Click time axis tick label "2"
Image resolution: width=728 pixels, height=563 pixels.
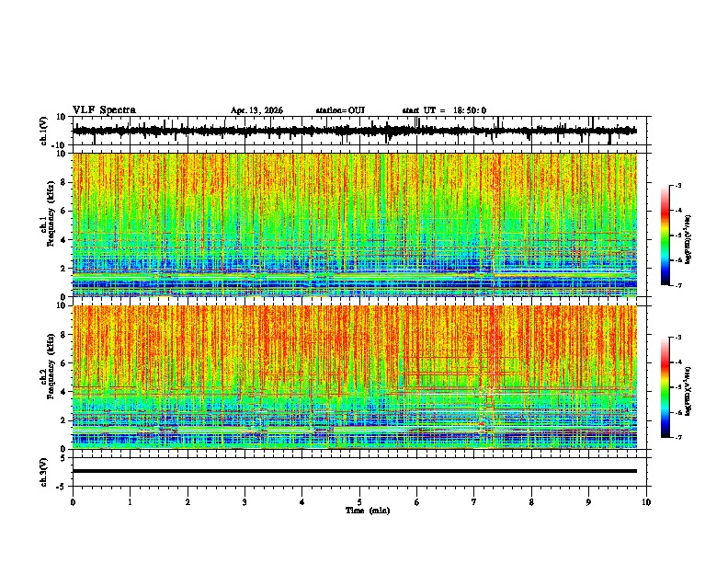pos(188,502)
